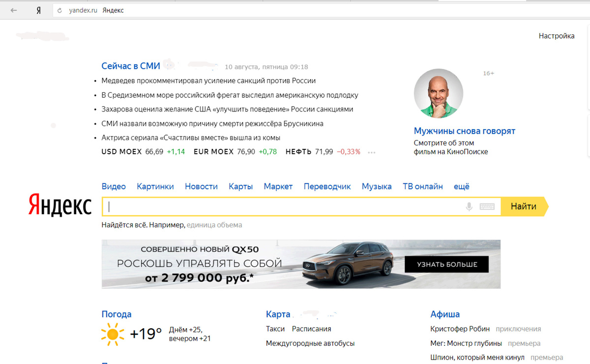Click the +19° temperature
The image size is (590, 364).
(146, 334)
